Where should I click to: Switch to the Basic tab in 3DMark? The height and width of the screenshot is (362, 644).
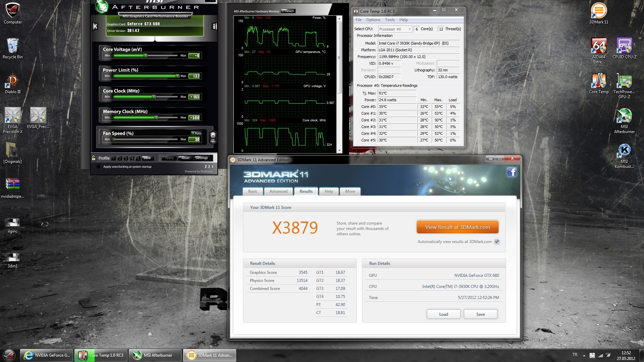253,191
